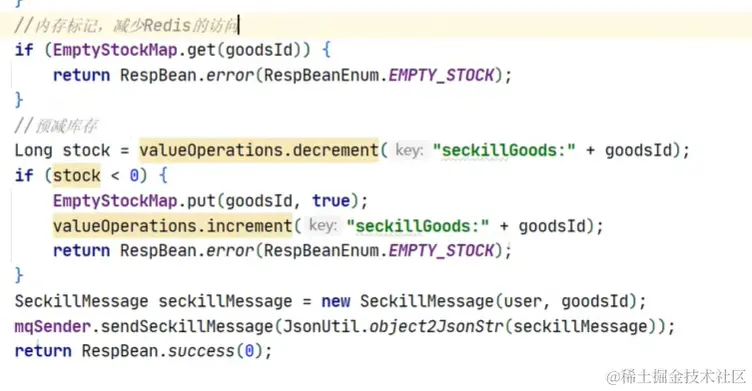The width and height of the screenshot is (752, 391).
Task: Click highlighted valueOperations.increment call
Action: tap(172, 226)
